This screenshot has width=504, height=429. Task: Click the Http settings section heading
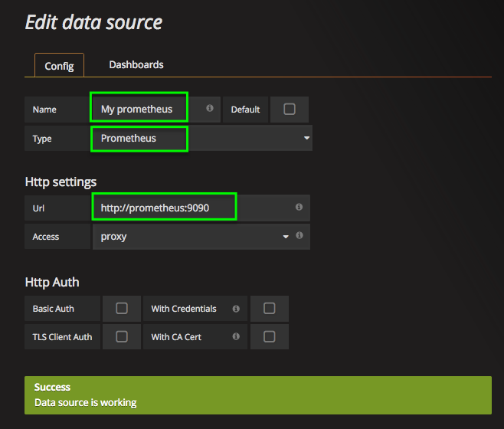click(61, 182)
